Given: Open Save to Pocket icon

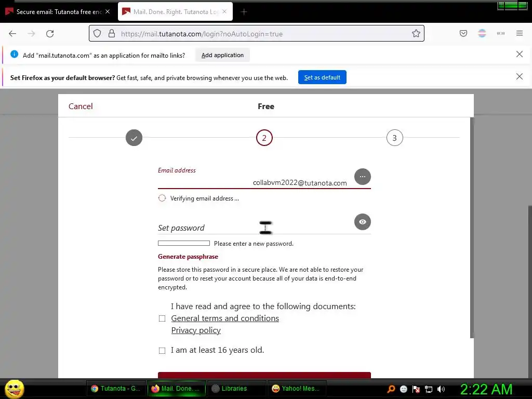Looking at the screenshot, I should pyautogui.click(x=463, y=33).
